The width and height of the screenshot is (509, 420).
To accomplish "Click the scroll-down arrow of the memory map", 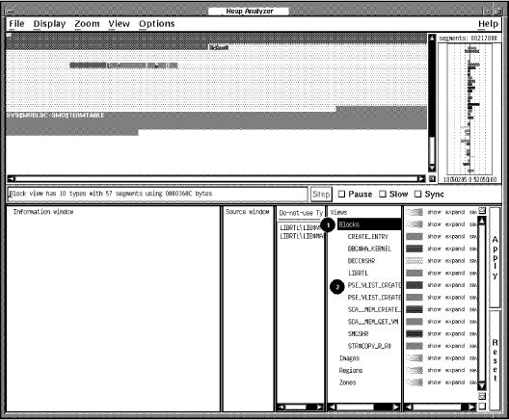I will pyautogui.click(x=432, y=168).
